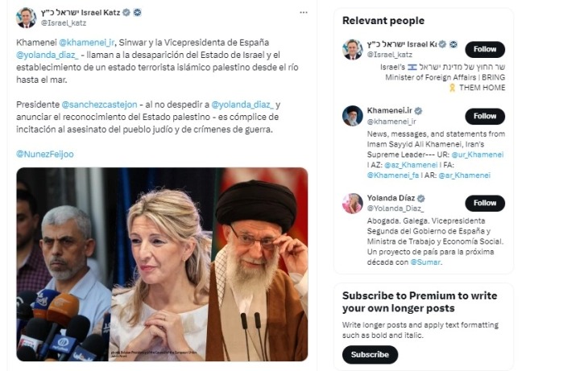The width and height of the screenshot is (588, 371).
Task: Open the @Sumar link in Yolanda's bio
Action: click(424, 262)
